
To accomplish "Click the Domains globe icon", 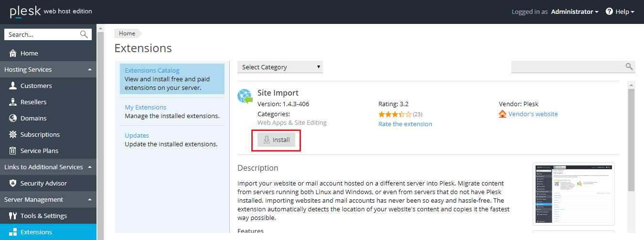I will pos(13,118).
